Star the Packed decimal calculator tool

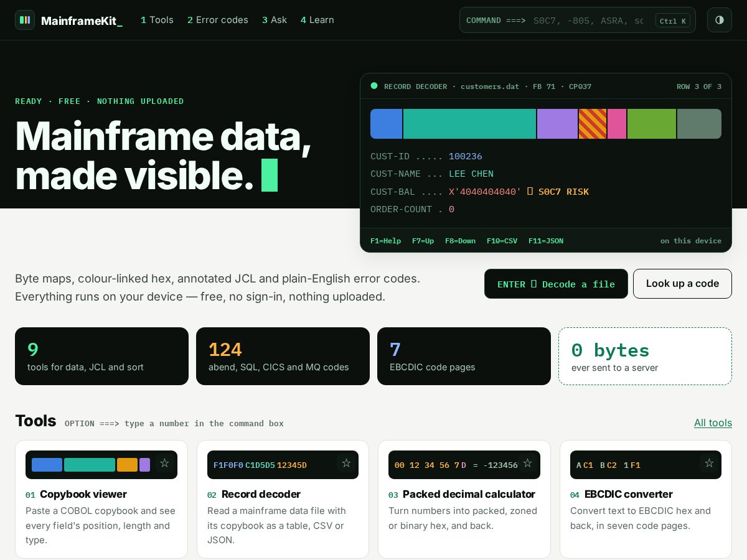527,463
